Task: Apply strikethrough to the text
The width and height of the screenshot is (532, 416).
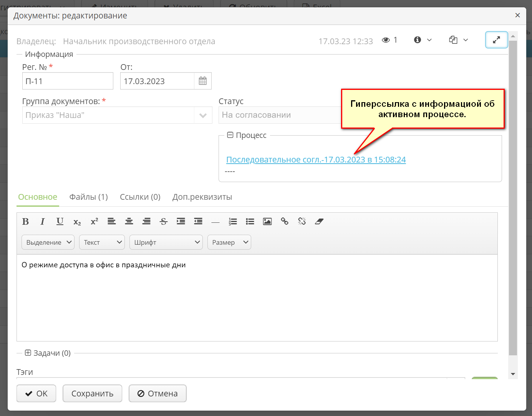Action: coord(164,221)
